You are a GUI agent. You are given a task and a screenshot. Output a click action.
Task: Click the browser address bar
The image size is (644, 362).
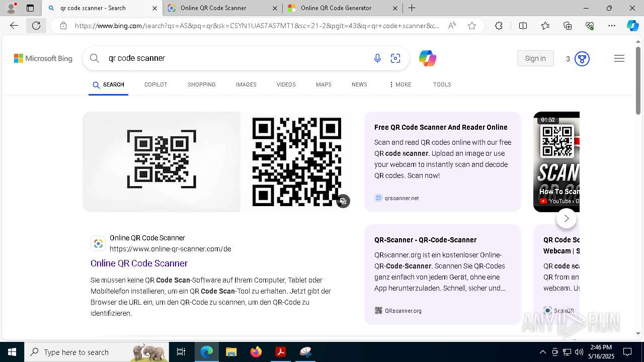257,26
